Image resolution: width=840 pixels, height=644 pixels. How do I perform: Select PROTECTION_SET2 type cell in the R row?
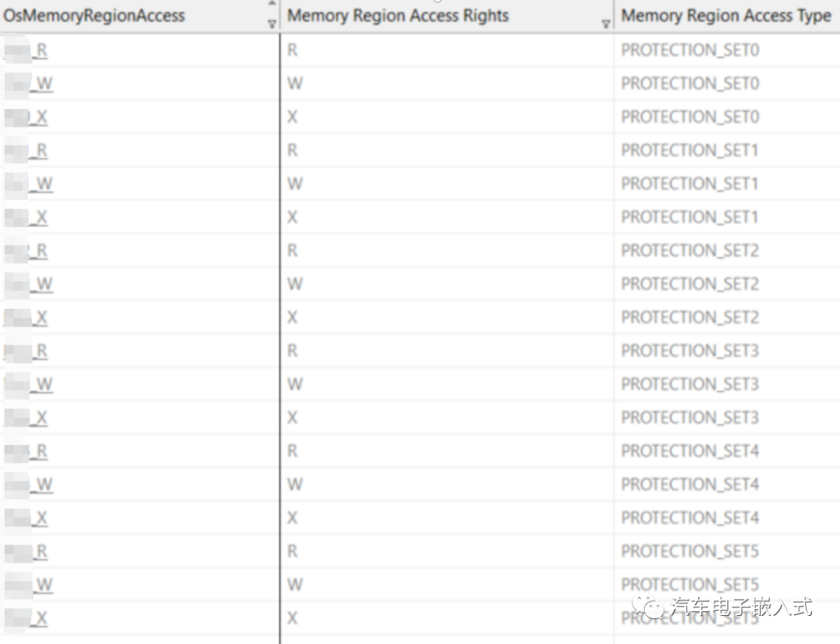tap(690, 250)
